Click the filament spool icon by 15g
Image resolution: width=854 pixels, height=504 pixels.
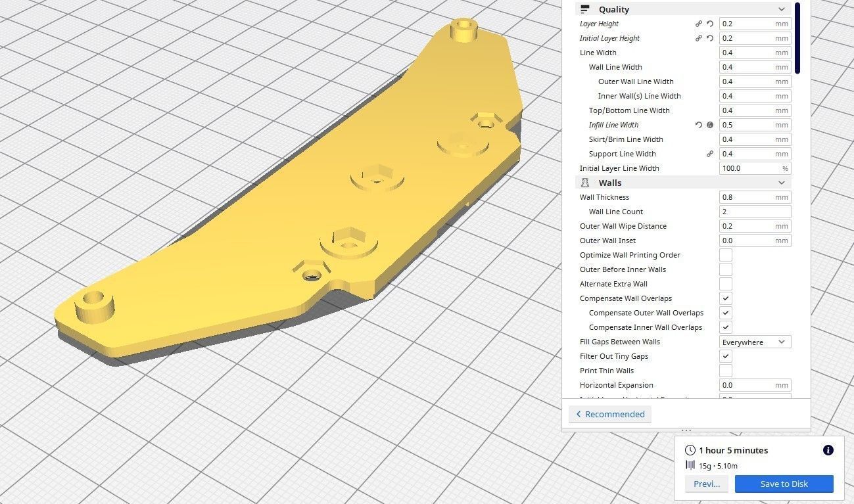(x=690, y=465)
